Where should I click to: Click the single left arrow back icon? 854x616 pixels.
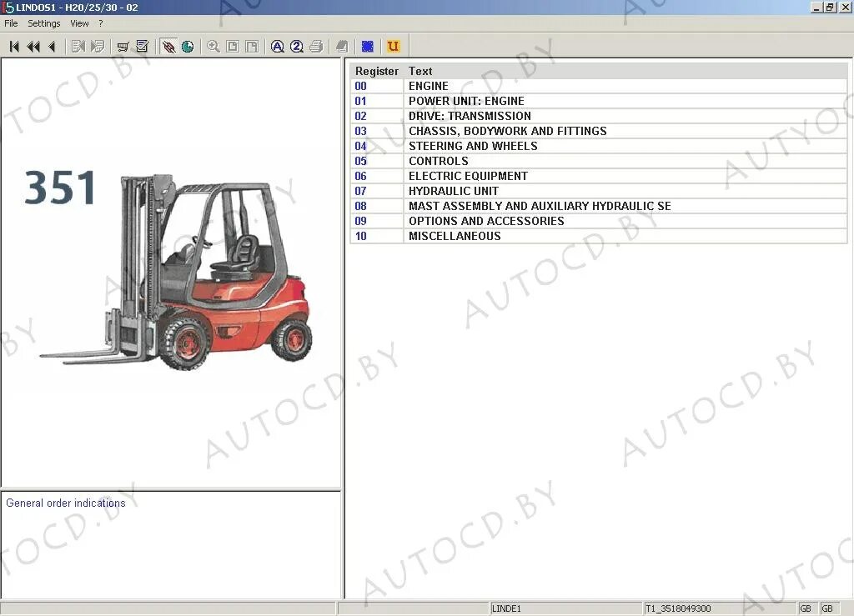52,47
